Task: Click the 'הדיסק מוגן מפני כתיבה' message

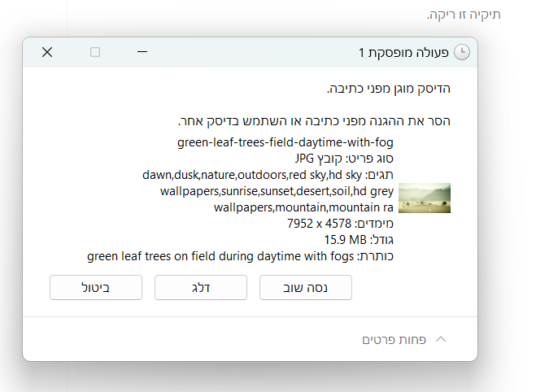Action: [x=389, y=89]
